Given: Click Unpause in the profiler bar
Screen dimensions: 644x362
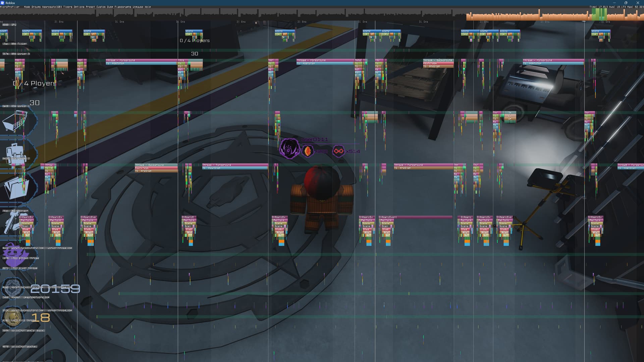Looking at the screenshot, I should point(138,7).
